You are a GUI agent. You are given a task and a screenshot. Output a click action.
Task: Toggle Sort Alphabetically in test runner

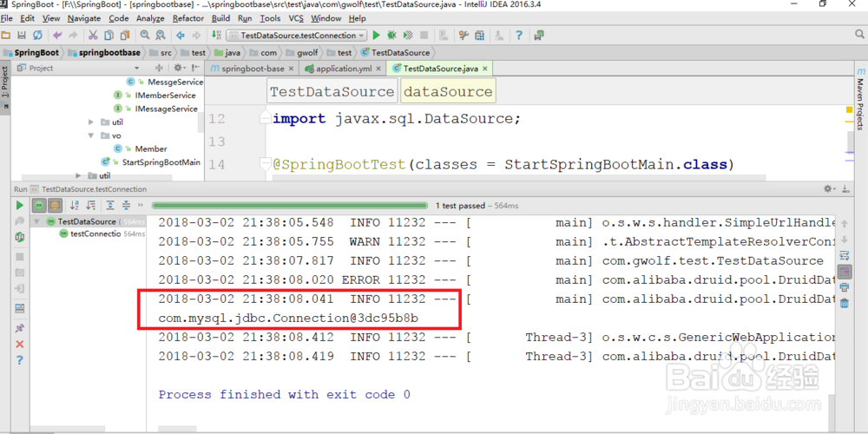(x=75, y=206)
